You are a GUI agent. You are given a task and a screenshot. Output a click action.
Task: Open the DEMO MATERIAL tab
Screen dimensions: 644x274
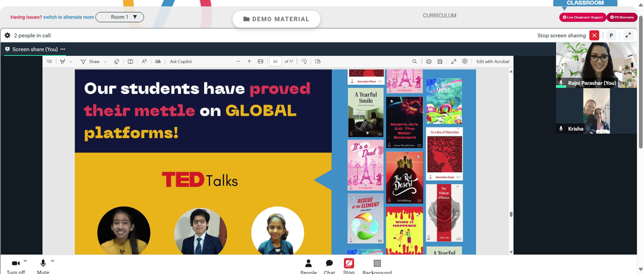pyautogui.click(x=276, y=19)
